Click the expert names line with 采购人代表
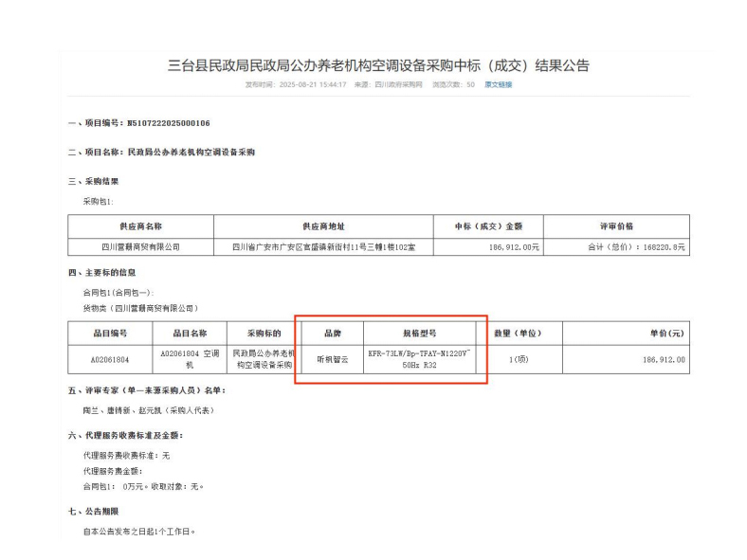The image size is (747, 560). pos(149,410)
